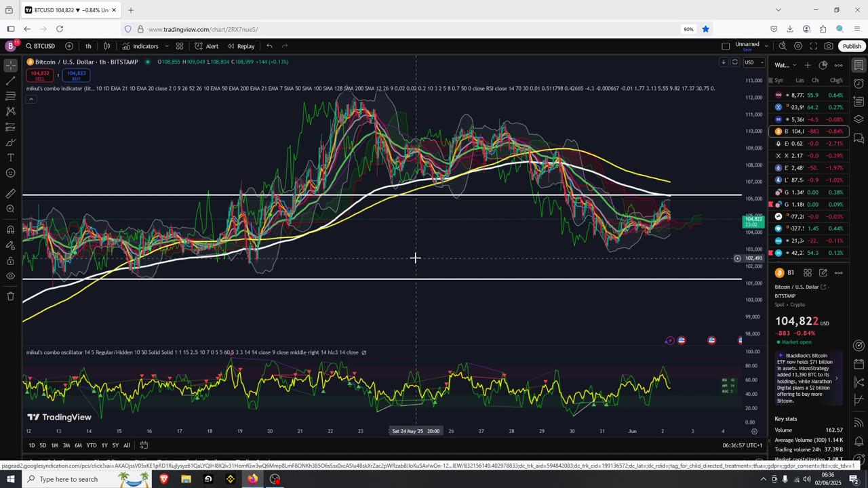The image size is (868, 488).
Task: Open the USD currency dropdown
Action: point(753,62)
